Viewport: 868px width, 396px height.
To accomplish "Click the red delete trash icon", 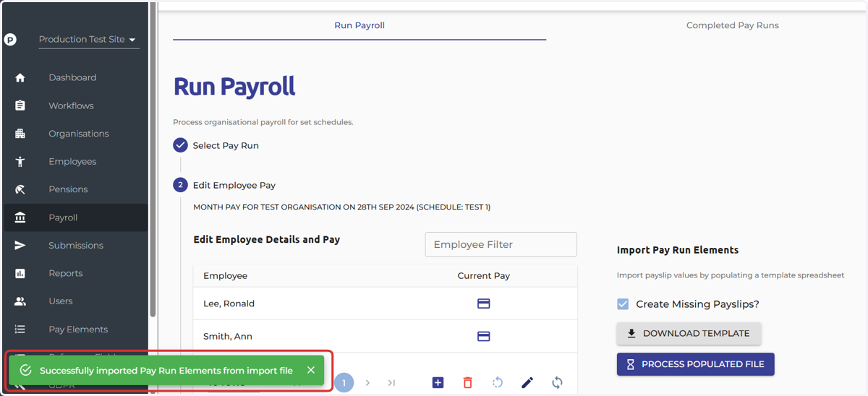I will click(x=468, y=382).
